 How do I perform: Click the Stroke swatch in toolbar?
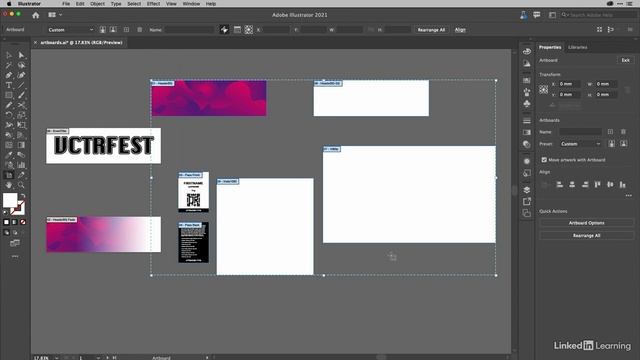point(18,208)
